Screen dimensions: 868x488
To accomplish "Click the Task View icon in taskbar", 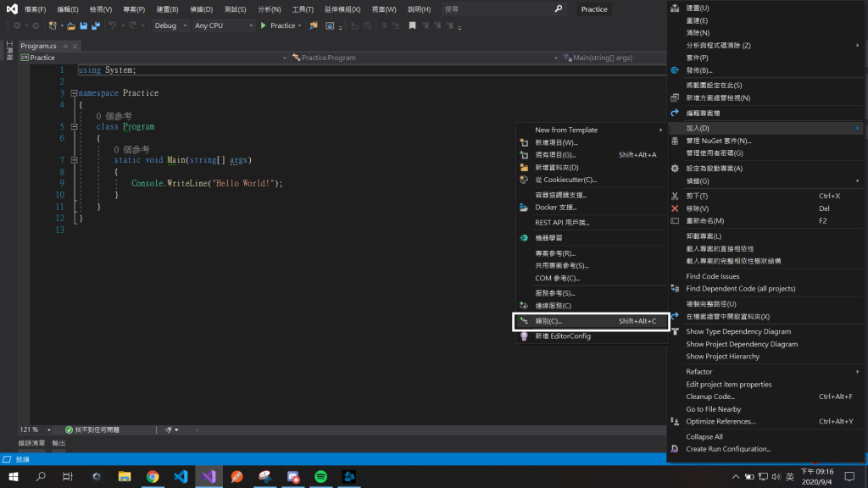I will 68,476.
